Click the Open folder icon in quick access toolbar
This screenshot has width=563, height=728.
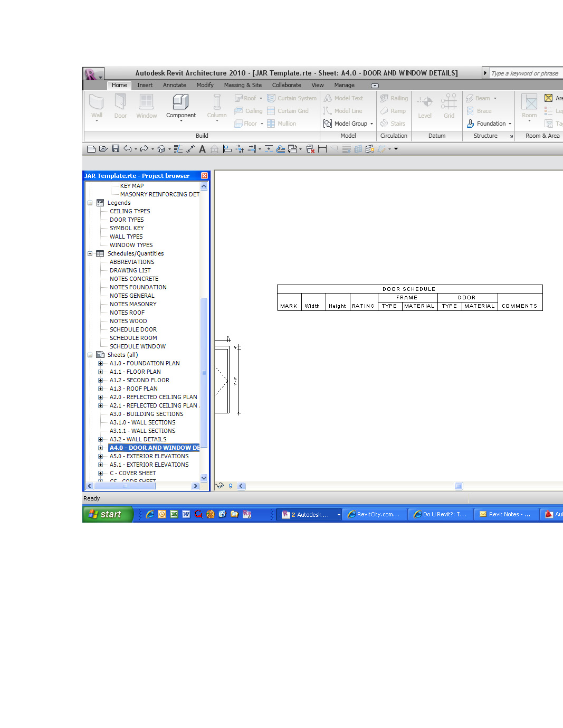[103, 149]
